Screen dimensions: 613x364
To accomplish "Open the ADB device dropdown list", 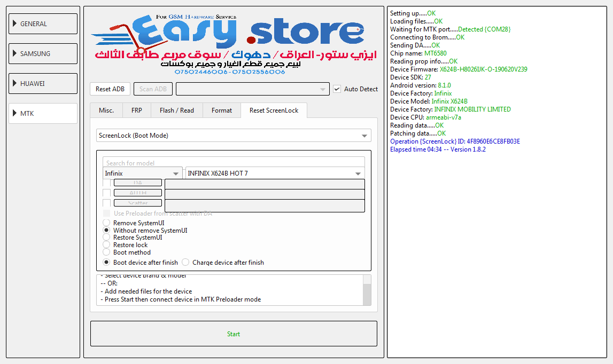I will point(253,89).
